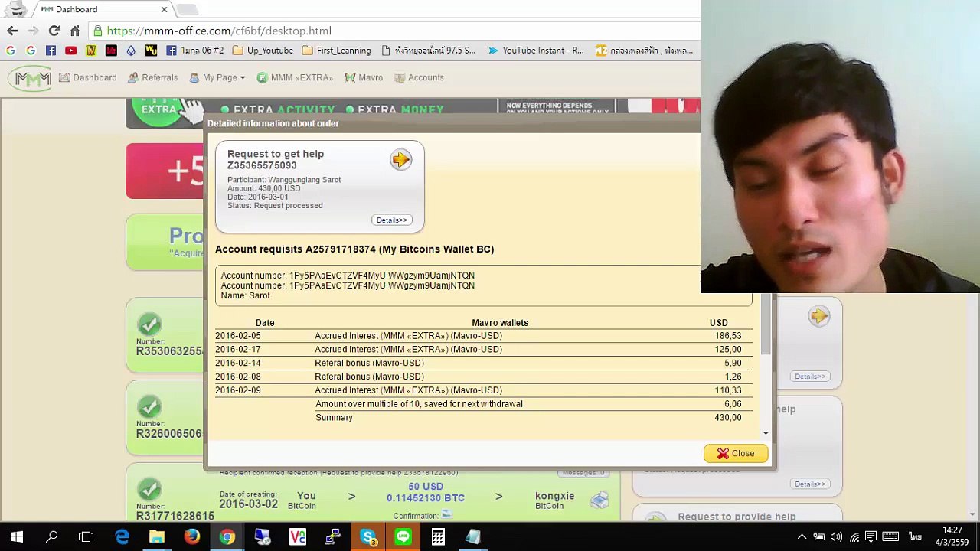
Task: Click the yellow arrow on Request to get help card
Action: click(x=400, y=159)
